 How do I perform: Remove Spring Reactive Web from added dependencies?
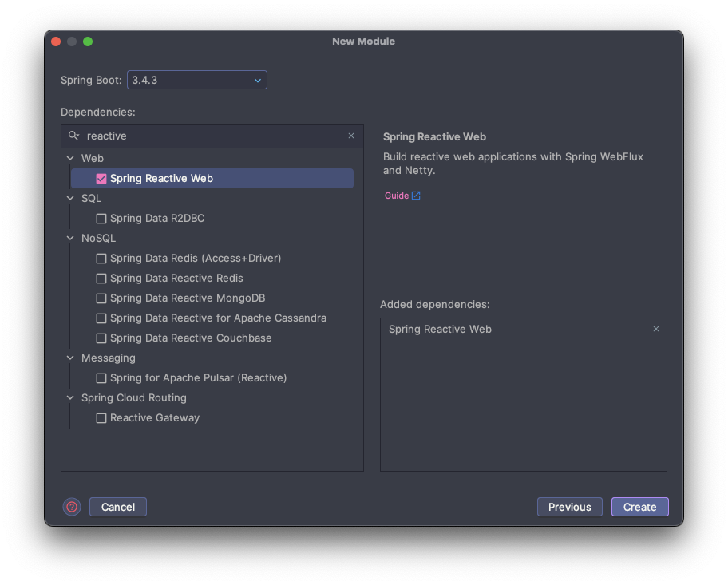[656, 329]
